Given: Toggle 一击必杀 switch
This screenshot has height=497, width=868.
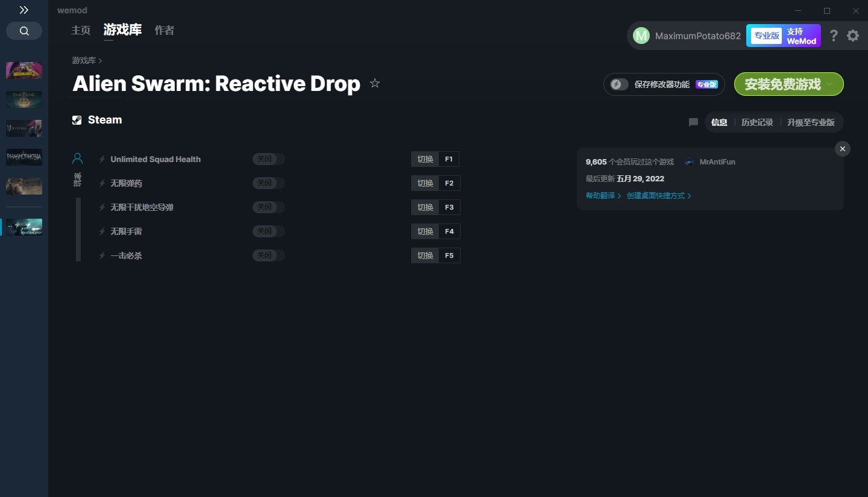Looking at the screenshot, I should 268,255.
